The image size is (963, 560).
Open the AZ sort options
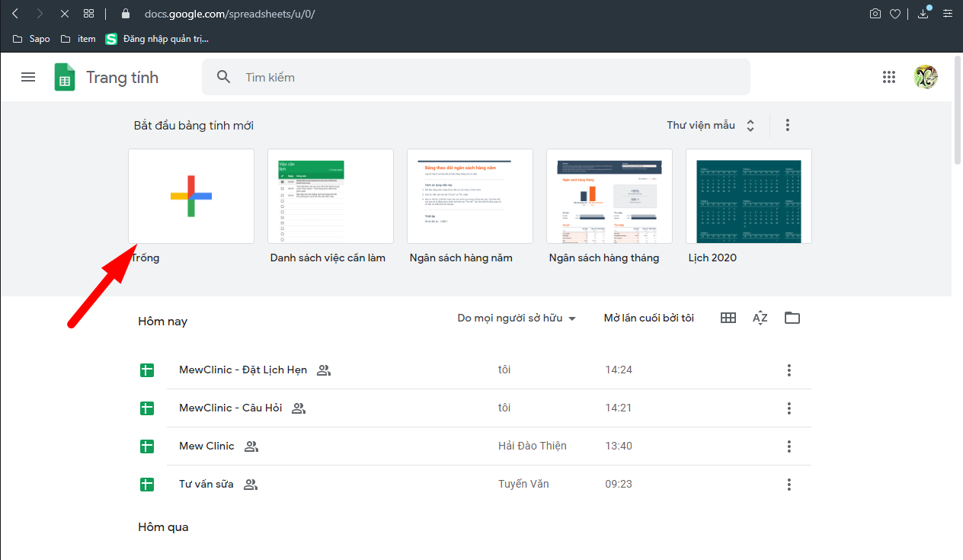[760, 318]
